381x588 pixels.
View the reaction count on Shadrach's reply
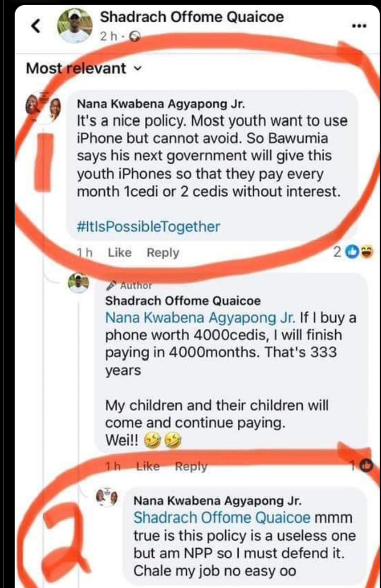click(x=361, y=465)
